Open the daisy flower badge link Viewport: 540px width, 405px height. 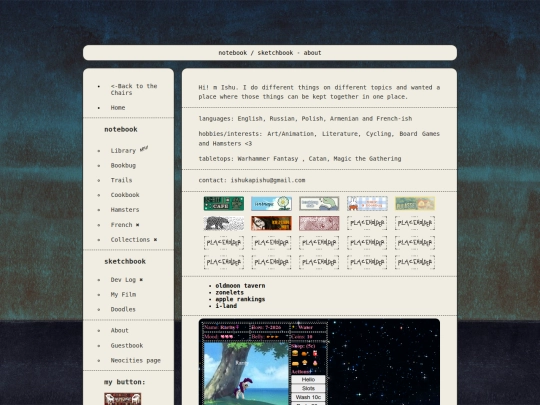pyautogui.click(x=271, y=204)
